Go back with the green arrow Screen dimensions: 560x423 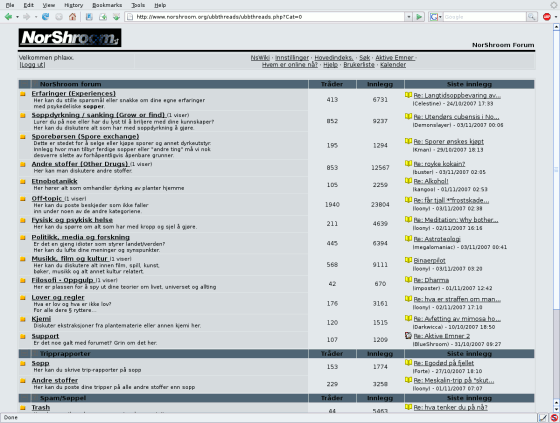point(8,17)
